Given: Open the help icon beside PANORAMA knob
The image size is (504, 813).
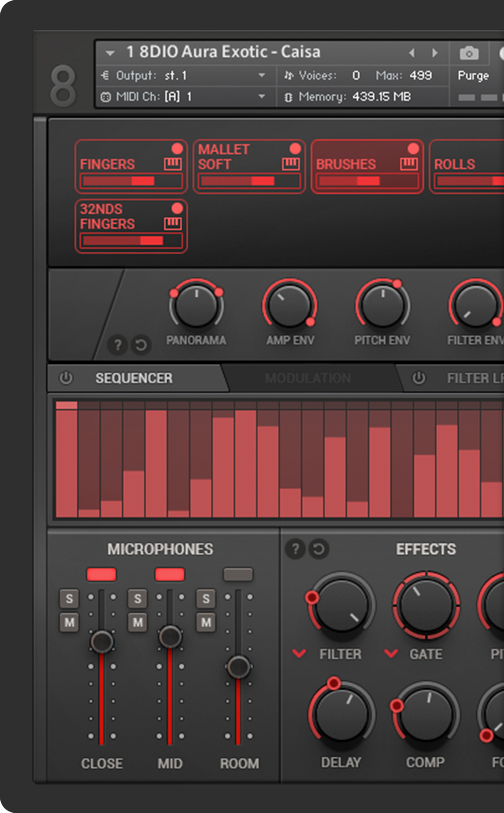Looking at the screenshot, I should (x=118, y=345).
